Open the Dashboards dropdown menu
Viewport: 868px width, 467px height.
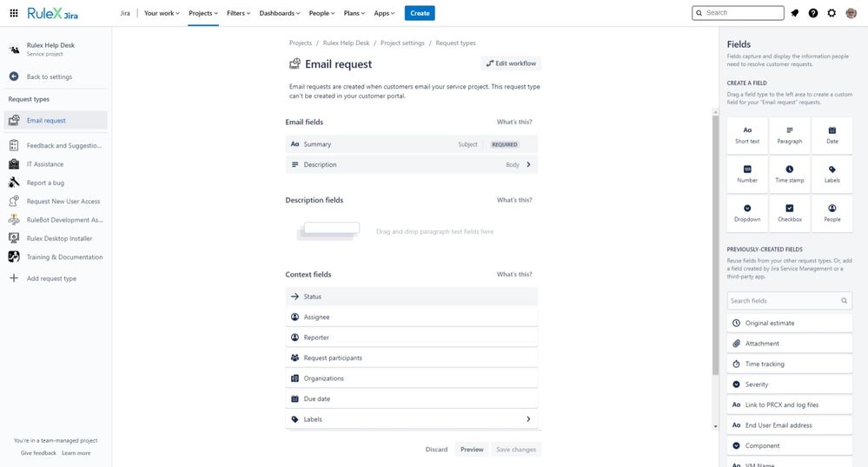[280, 13]
